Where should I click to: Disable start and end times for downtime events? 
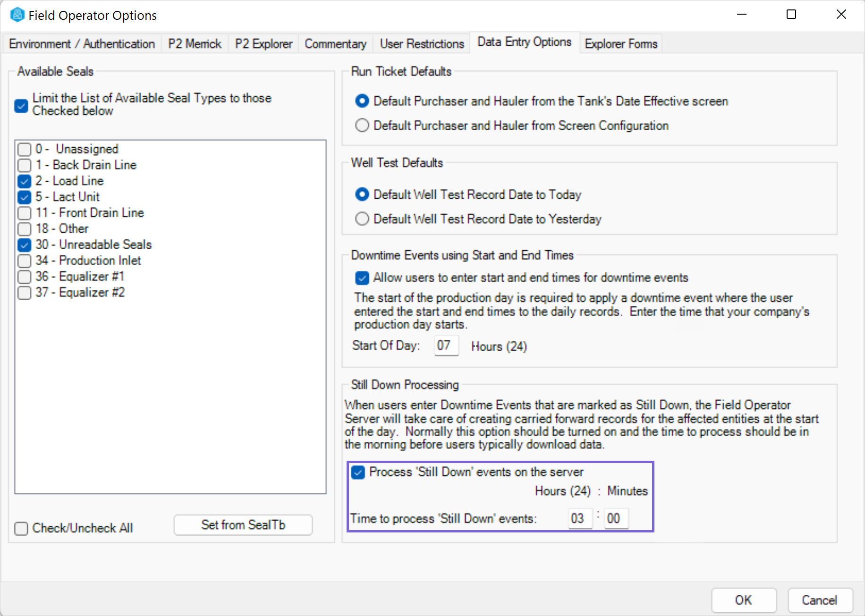pyautogui.click(x=362, y=278)
